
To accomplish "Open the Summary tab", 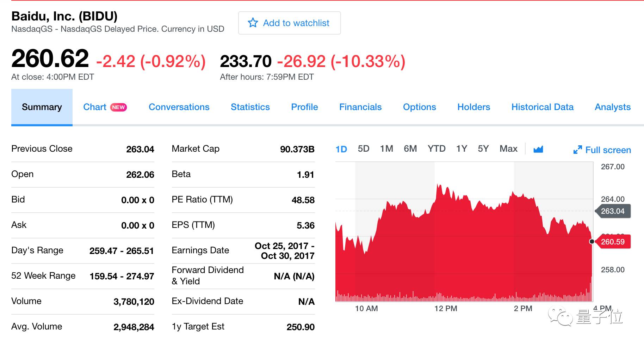I will (42, 107).
